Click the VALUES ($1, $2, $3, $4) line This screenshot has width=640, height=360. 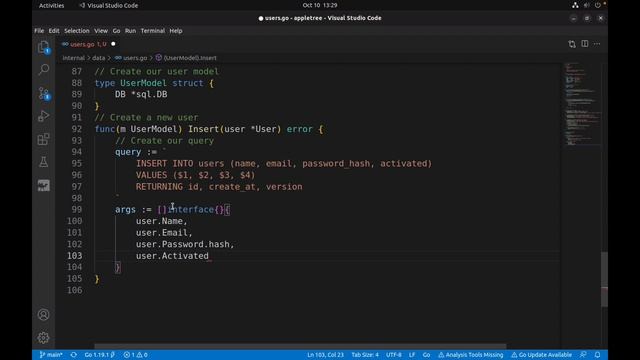click(x=196, y=175)
